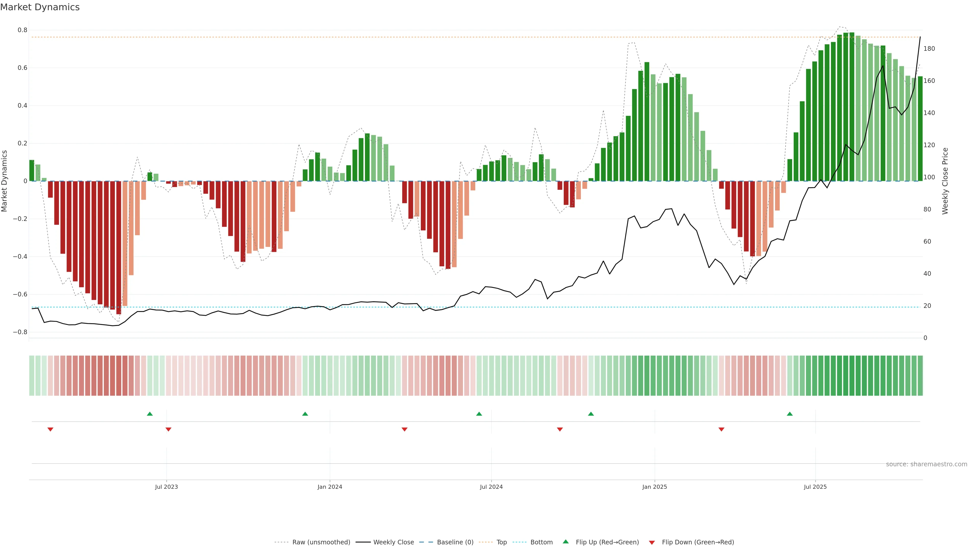
Task: Click the red flip-down triangle at Jul 2023
Action: click(x=168, y=429)
